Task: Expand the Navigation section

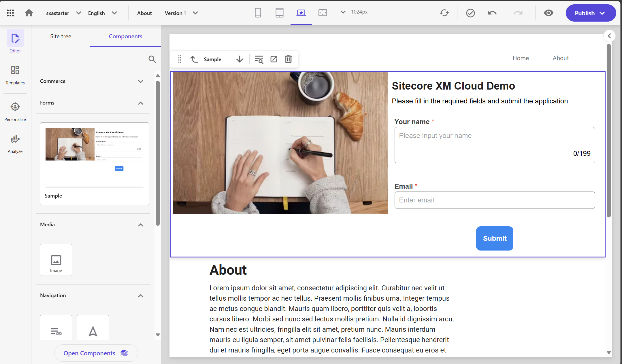Action: tap(142, 295)
